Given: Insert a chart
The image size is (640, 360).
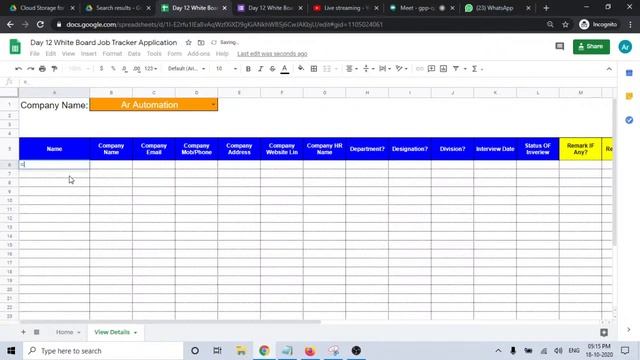Looking at the screenshot, I should click(x=444, y=69).
